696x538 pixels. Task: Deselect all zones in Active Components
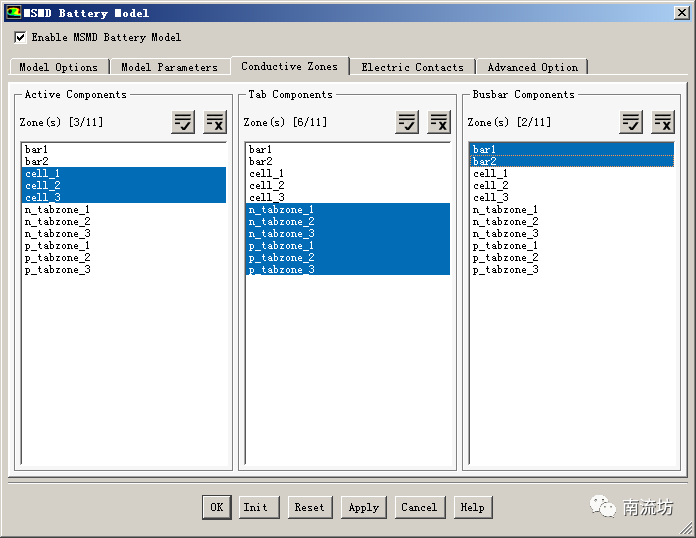[215, 122]
